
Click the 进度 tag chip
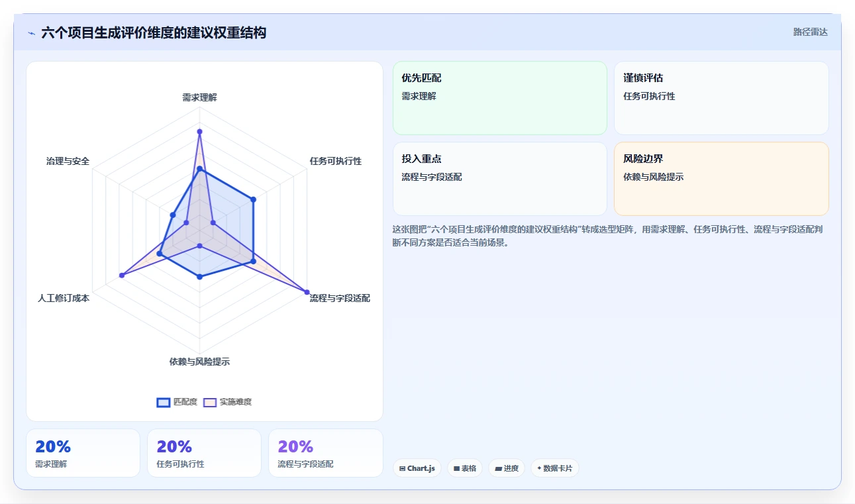pyautogui.click(x=507, y=468)
